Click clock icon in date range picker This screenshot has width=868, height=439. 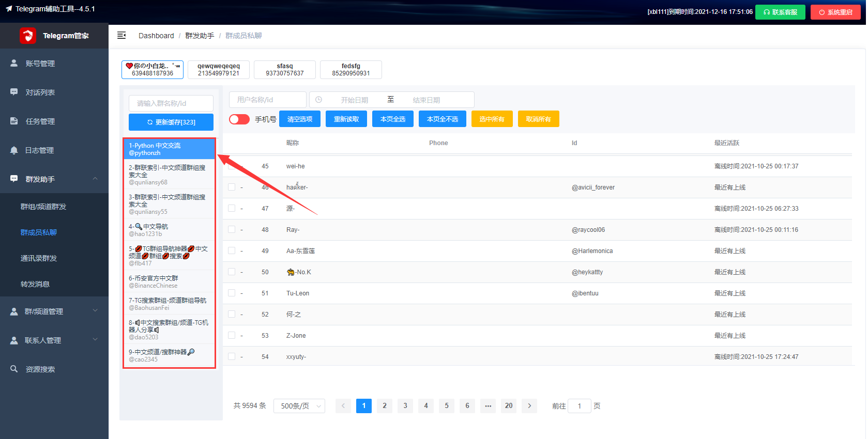point(318,100)
